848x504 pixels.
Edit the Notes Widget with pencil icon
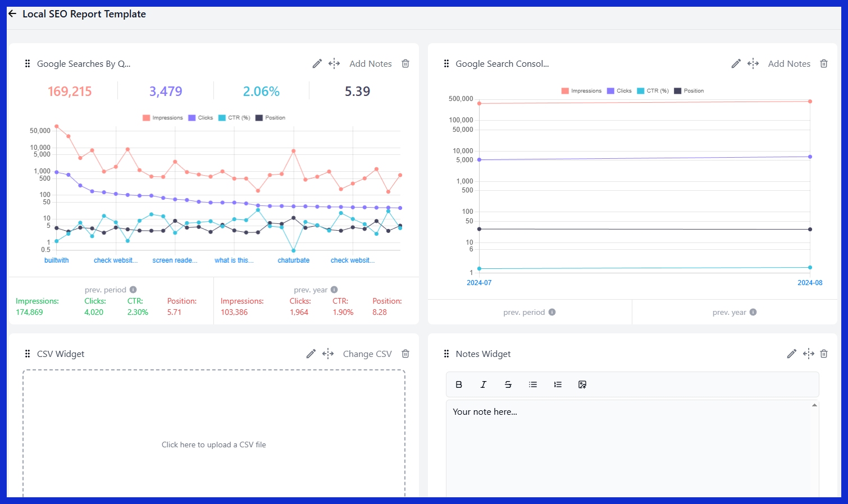[791, 354]
